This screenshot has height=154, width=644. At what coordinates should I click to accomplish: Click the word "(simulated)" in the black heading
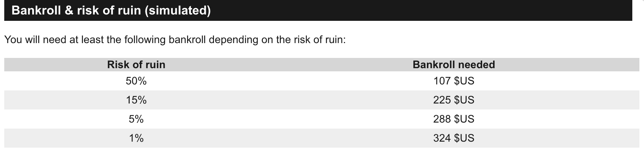pos(178,11)
